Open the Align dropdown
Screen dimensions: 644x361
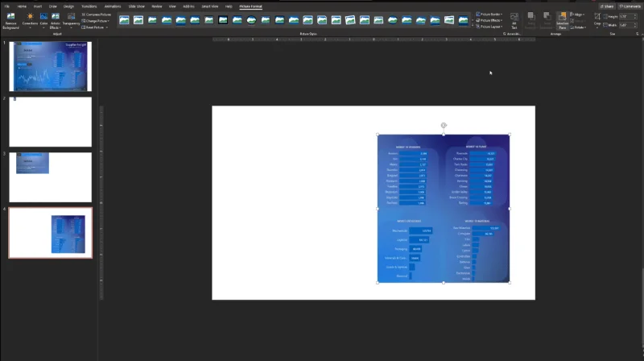[577, 15]
